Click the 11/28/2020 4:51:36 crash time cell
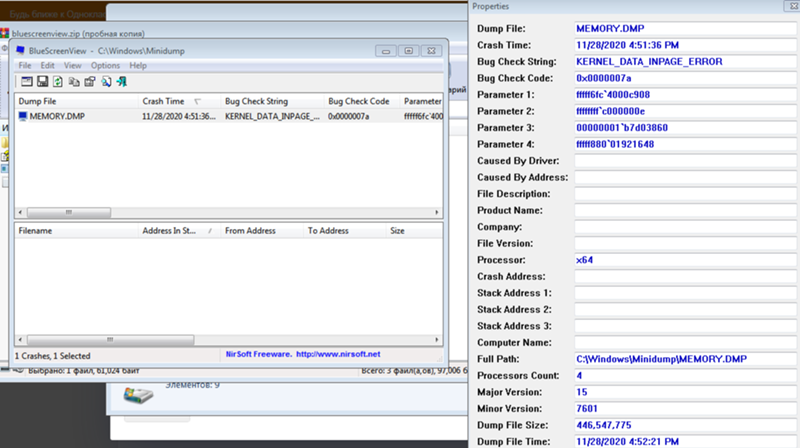Viewport: 800px width, 448px height. pyautogui.click(x=179, y=116)
